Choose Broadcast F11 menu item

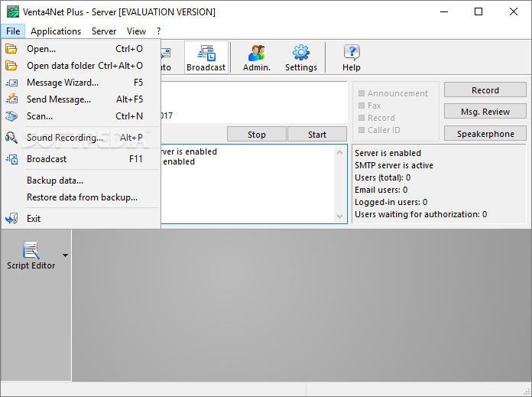81,159
